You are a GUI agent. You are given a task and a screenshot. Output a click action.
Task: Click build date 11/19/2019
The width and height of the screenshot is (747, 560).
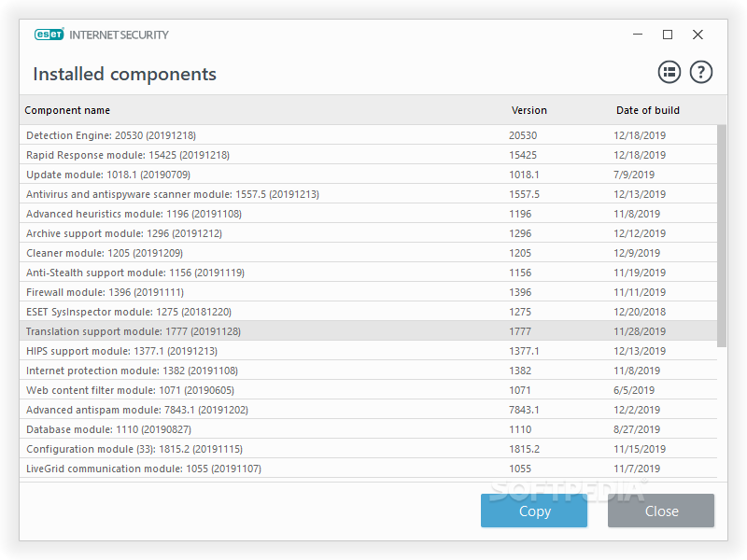pos(640,273)
